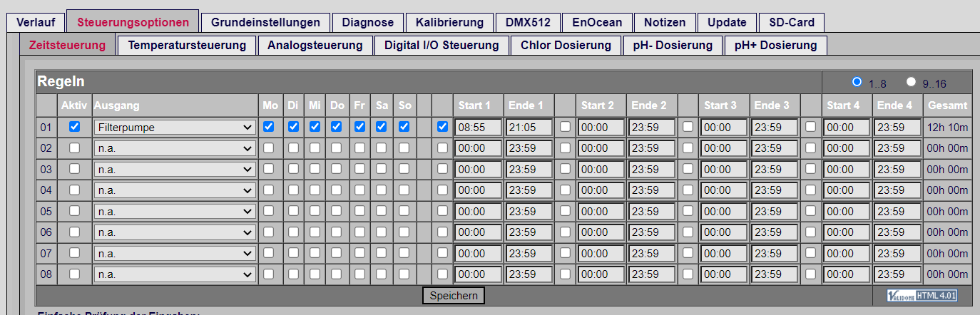
Task: Select the 9..16 rules radio button
Action: click(x=911, y=82)
